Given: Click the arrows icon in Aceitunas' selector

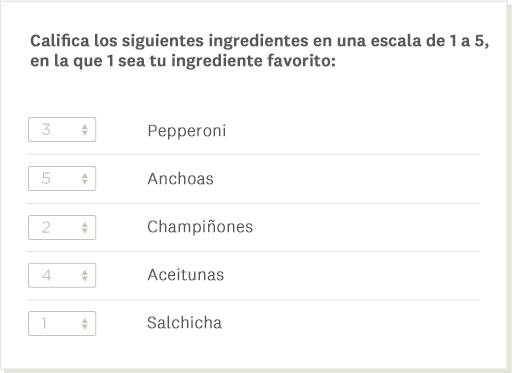Looking at the screenshot, I should 85,275.
